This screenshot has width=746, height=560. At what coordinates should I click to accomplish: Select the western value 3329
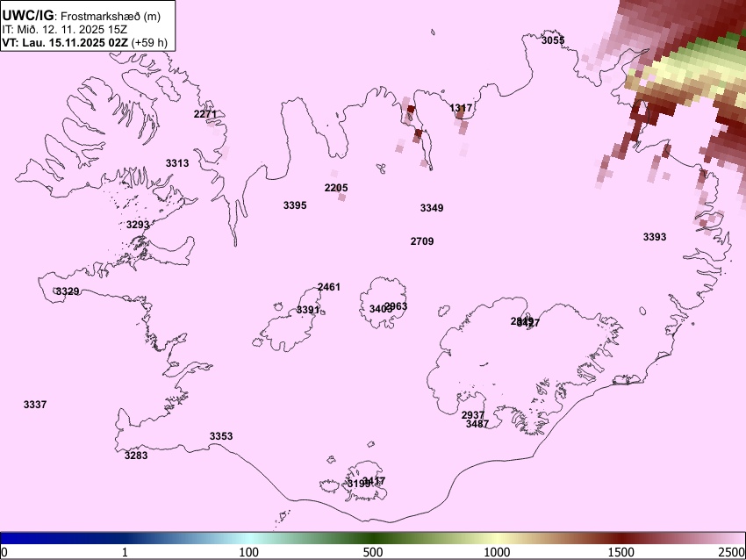coord(68,291)
